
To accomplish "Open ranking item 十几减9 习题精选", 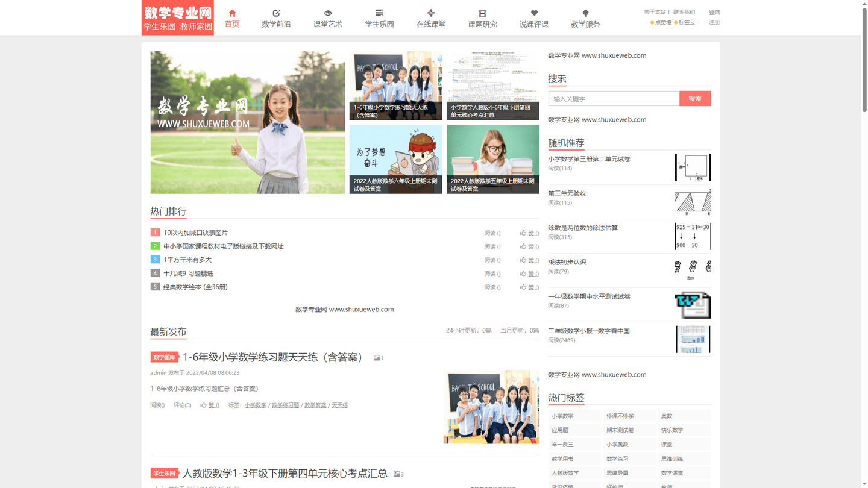I will (x=188, y=274).
